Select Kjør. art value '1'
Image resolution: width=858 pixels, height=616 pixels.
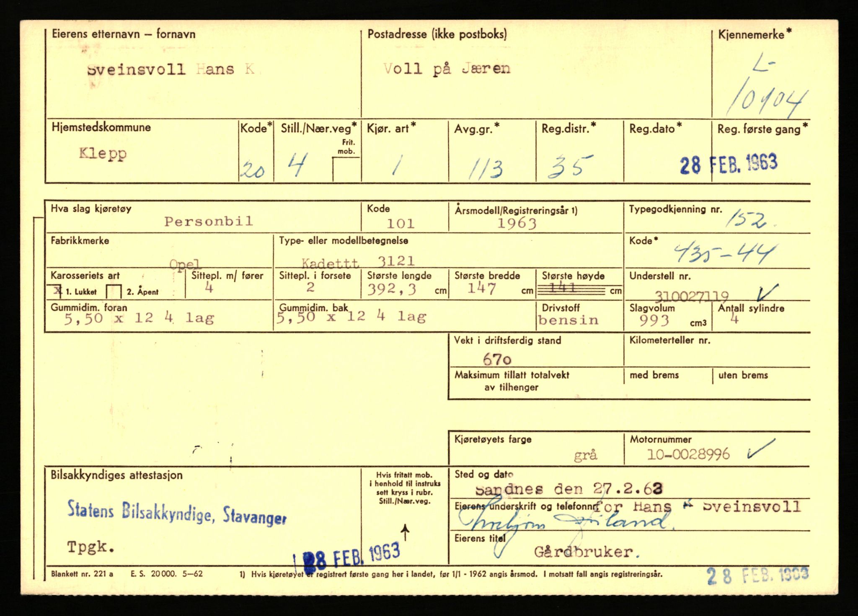[395, 165]
